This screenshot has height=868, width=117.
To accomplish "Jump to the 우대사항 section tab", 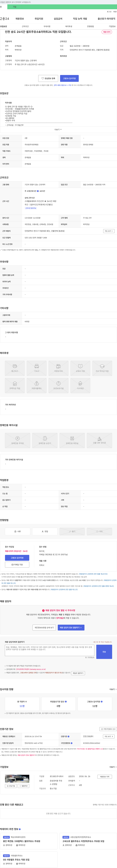I will click(47, 26).
